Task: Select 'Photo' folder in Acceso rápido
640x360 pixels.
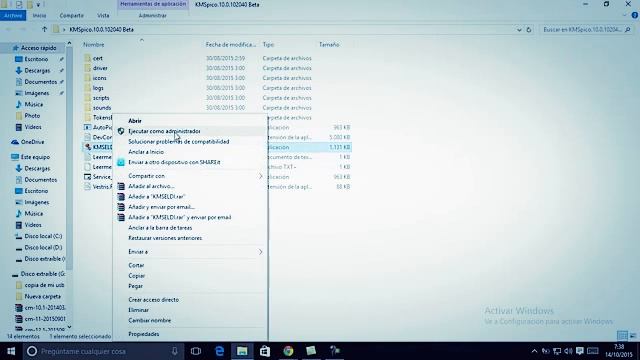Action: 32,116
